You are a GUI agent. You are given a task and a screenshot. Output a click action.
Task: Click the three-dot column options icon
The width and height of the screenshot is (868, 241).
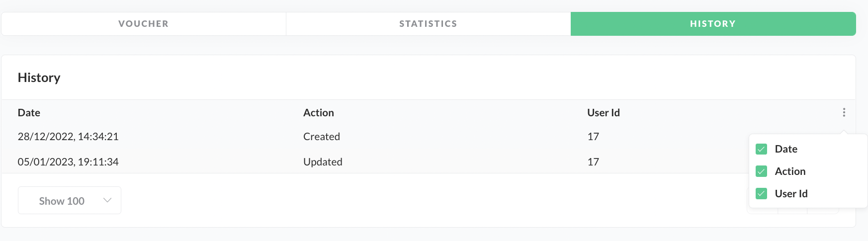point(844,113)
